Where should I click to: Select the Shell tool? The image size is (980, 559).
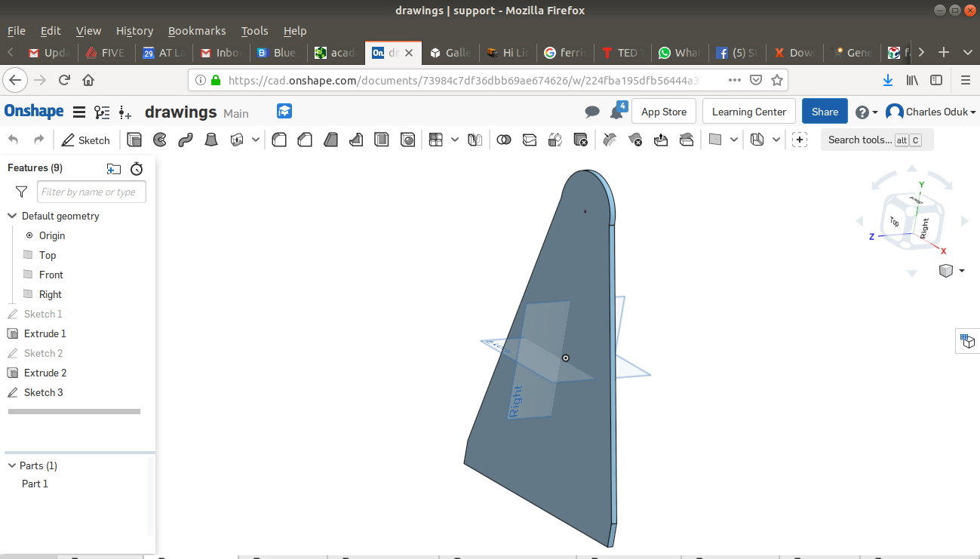click(382, 140)
